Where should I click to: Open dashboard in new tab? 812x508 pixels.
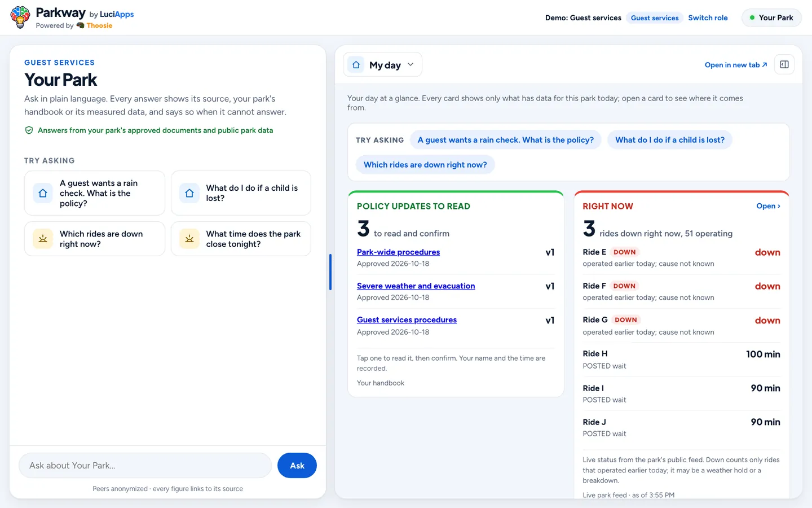click(736, 65)
